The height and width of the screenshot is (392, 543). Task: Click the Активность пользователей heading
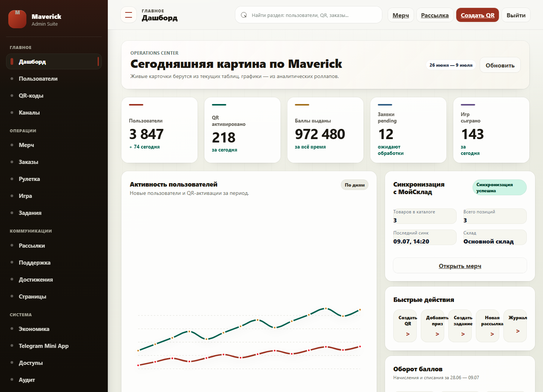tap(173, 184)
